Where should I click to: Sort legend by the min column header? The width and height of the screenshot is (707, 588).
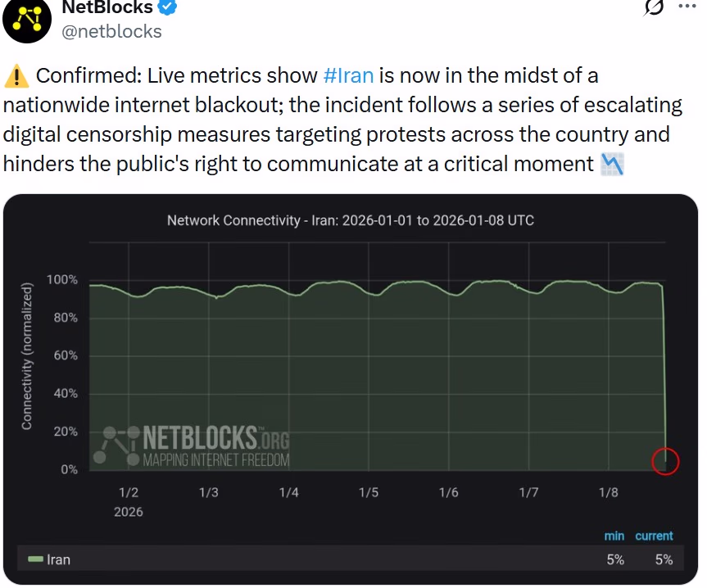[614, 536]
